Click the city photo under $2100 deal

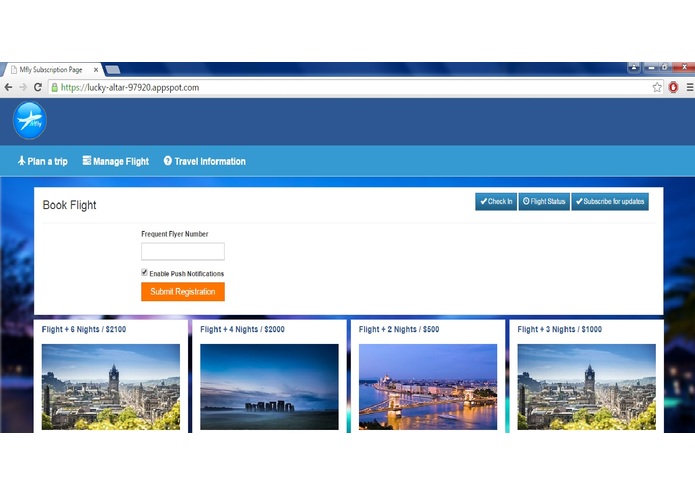111,387
